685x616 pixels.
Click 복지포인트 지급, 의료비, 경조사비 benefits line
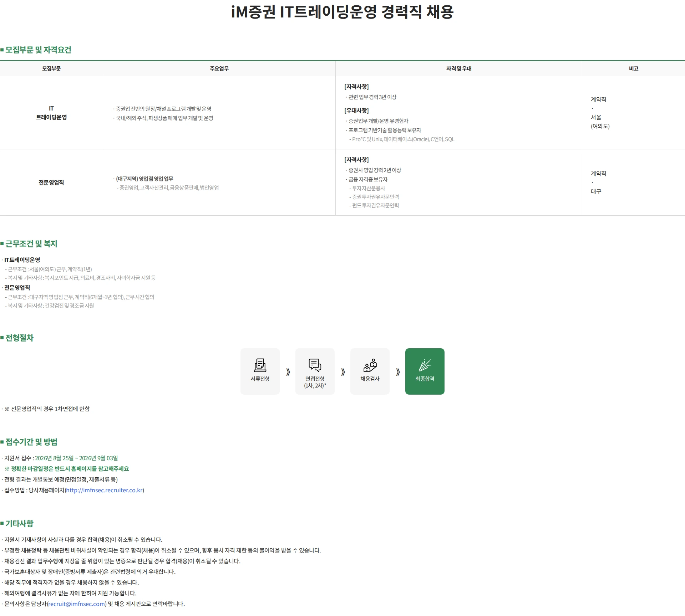[82, 278]
